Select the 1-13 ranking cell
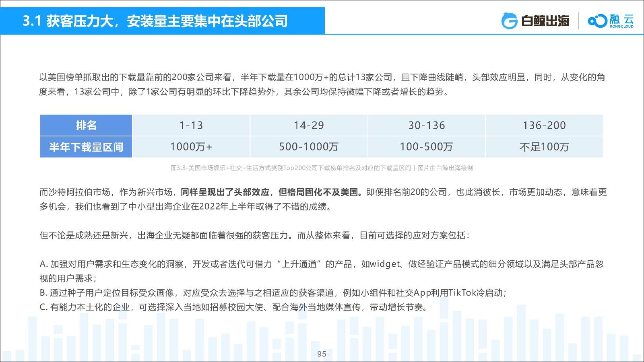Image resolution: width=644 pixels, height=362 pixels. click(x=191, y=125)
